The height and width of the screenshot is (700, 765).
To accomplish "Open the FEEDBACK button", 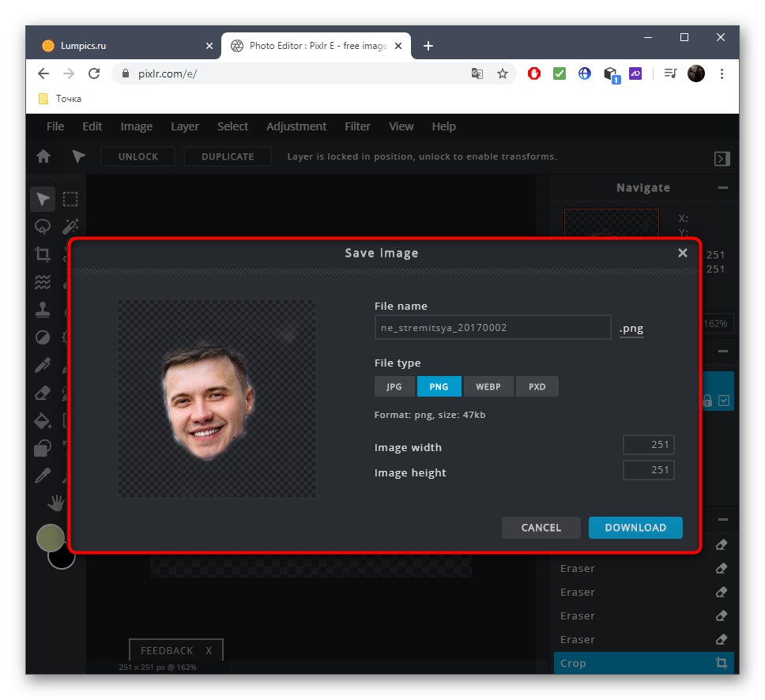I will (167, 650).
